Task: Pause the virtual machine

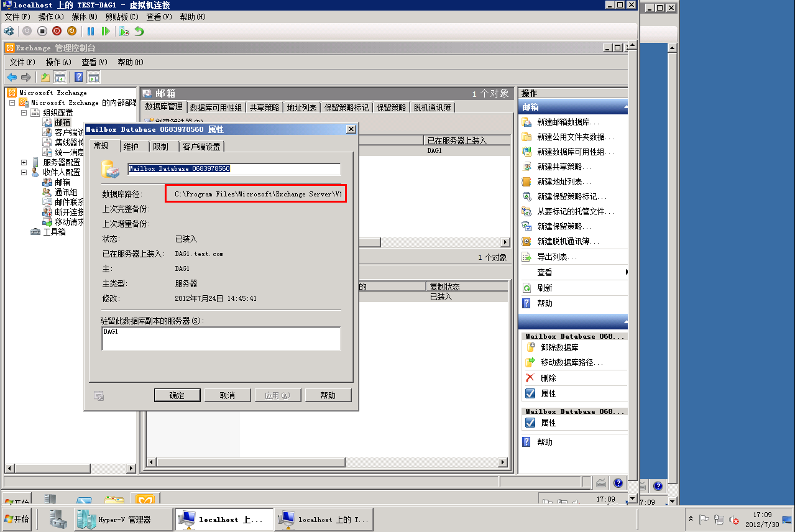Action: [x=91, y=30]
